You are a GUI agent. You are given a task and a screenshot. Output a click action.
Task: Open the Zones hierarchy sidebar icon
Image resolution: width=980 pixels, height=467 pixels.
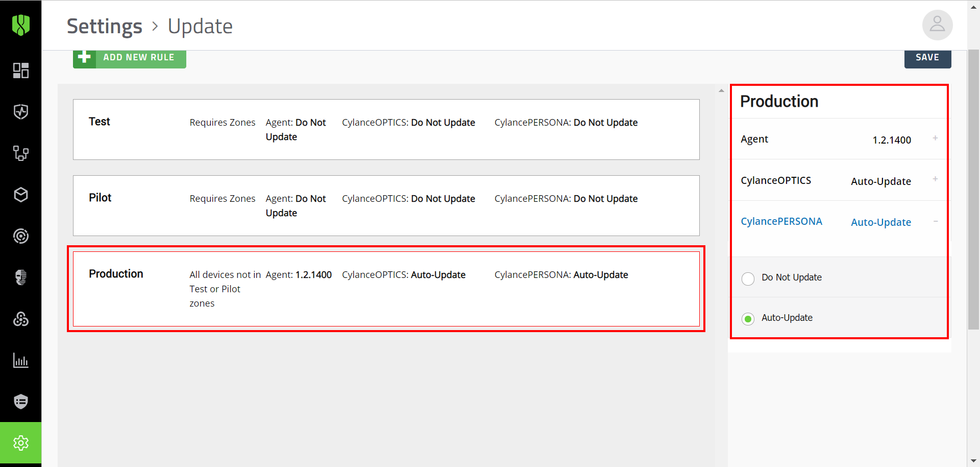(x=21, y=153)
